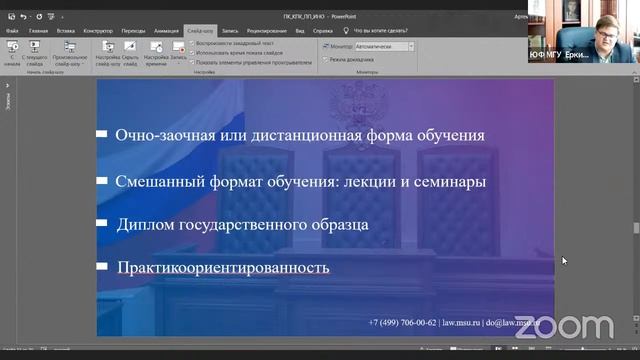Toggle Режим докладчика checkbox
640x360 pixels.
pos(325,60)
